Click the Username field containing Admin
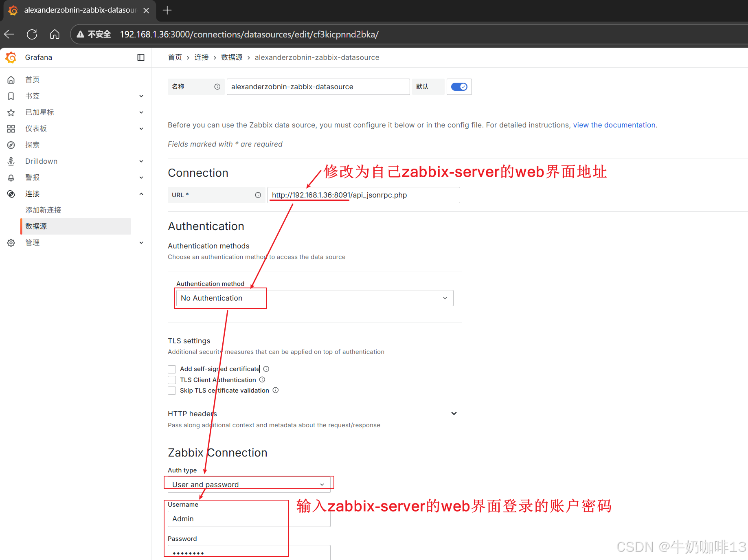This screenshot has width=748, height=560. click(x=249, y=519)
